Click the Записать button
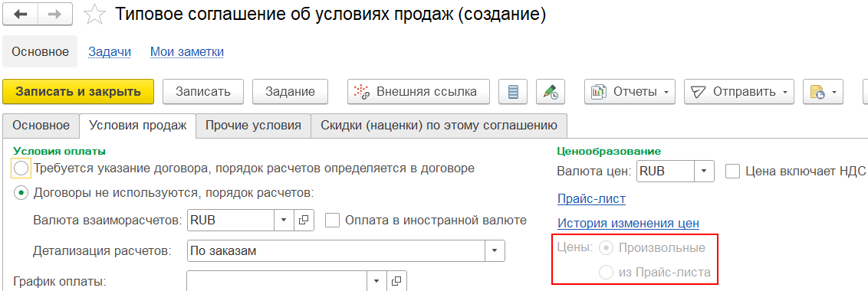 pos(203,92)
